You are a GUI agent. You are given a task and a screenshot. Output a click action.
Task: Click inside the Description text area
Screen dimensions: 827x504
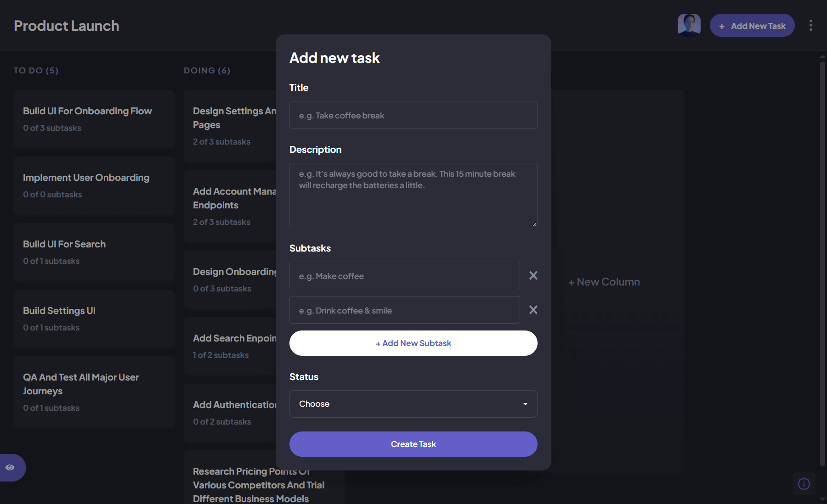click(x=413, y=195)
